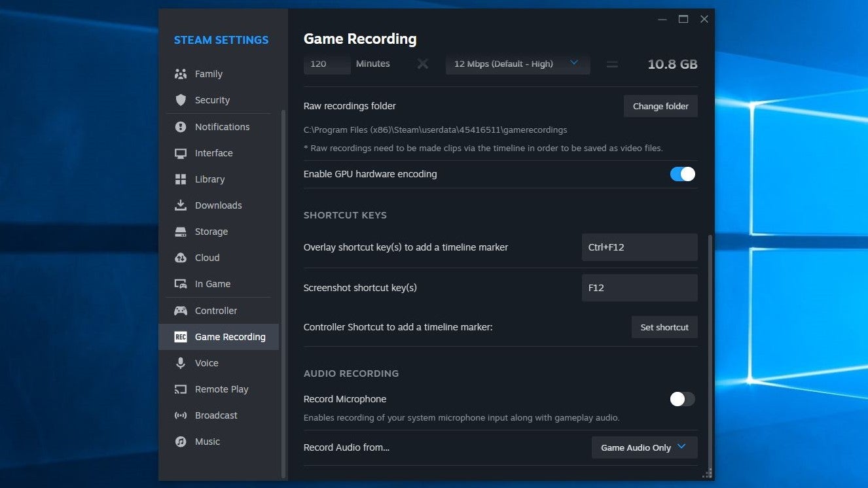This screenshot has height=488, width=868.
Task: Click the Music note icon
Action: click(x=181, y=442)
